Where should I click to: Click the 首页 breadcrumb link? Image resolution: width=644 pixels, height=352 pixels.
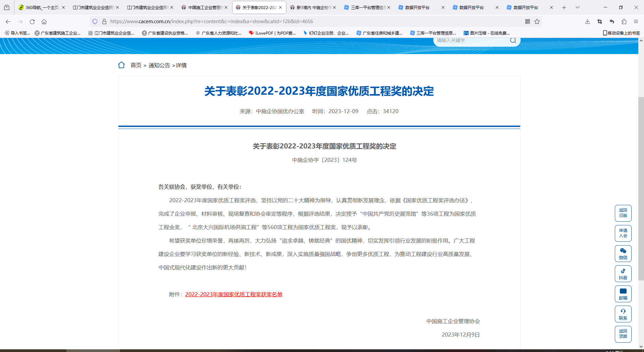coord(136,65)
